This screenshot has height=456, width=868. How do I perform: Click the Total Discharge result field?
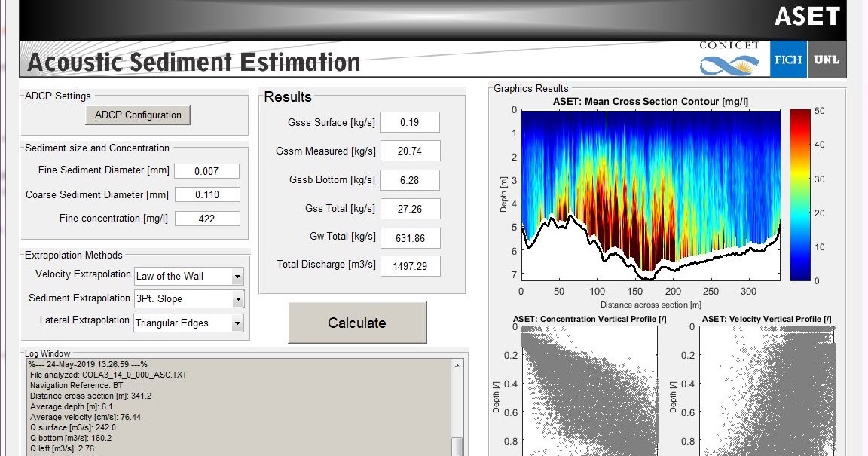tap(410, 265)
